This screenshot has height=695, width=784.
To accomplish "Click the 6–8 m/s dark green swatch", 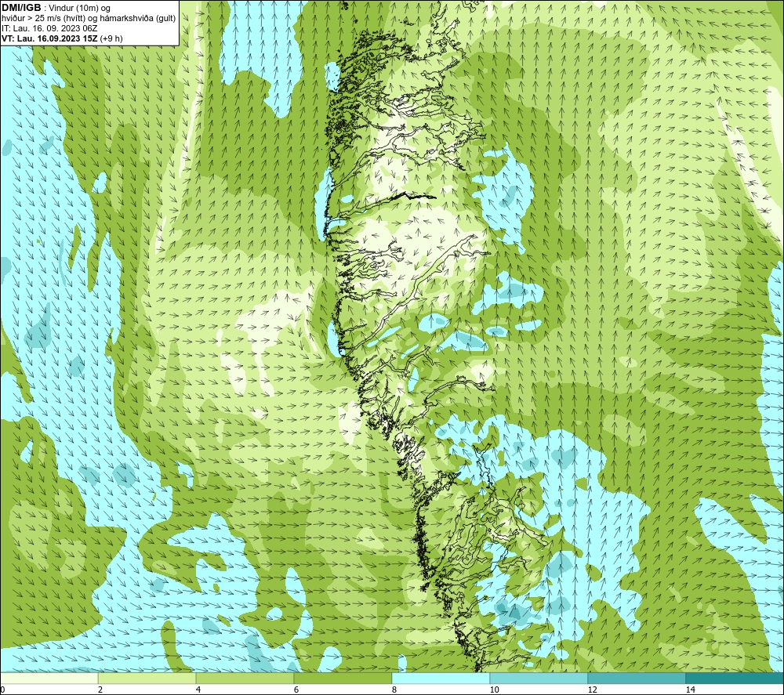I will pos(343,678).
